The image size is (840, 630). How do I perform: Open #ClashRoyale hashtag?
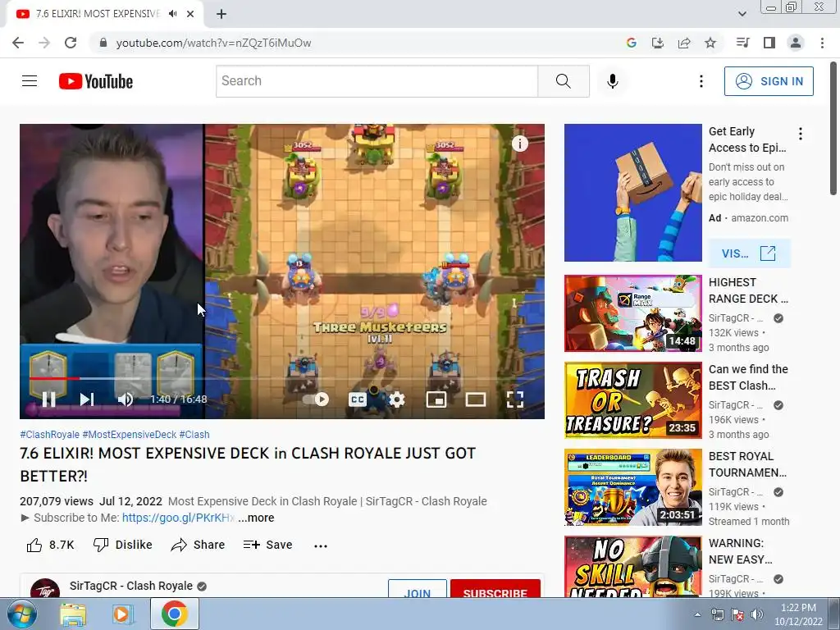coord(50,435)
